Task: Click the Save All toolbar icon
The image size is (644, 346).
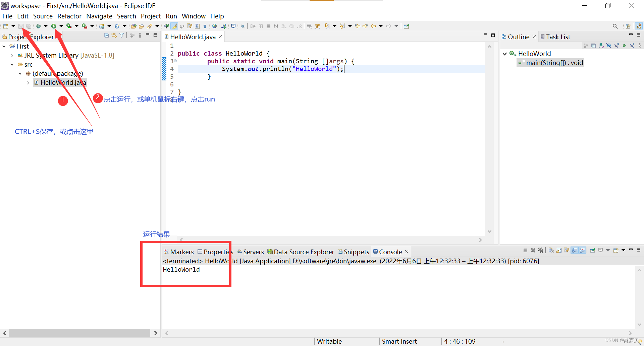Action: 29,26
